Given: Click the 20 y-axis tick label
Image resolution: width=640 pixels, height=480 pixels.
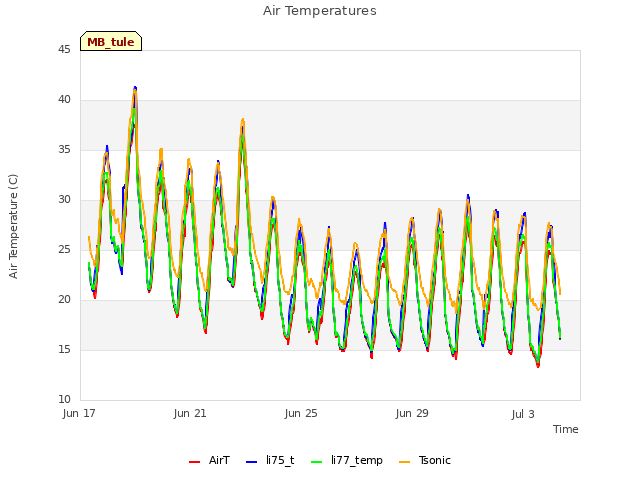Looking at the screenshot, I should tap(64, 299).
